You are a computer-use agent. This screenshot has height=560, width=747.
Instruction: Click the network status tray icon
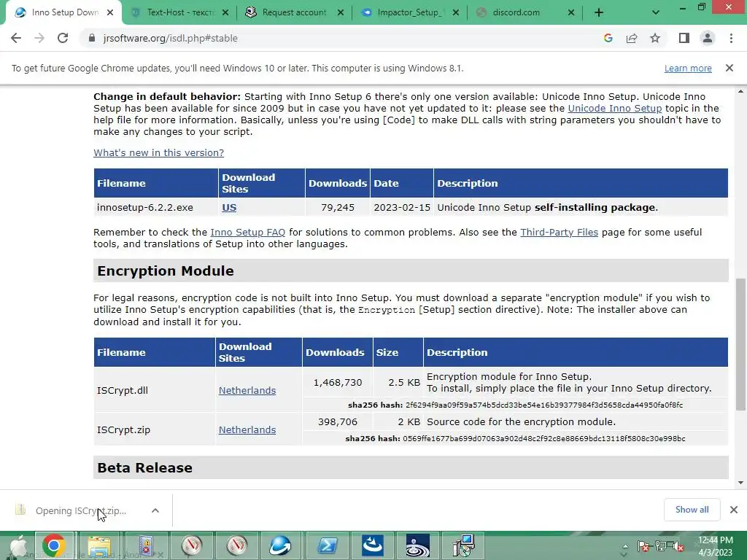pyautogui.click(x=661, y=546)
